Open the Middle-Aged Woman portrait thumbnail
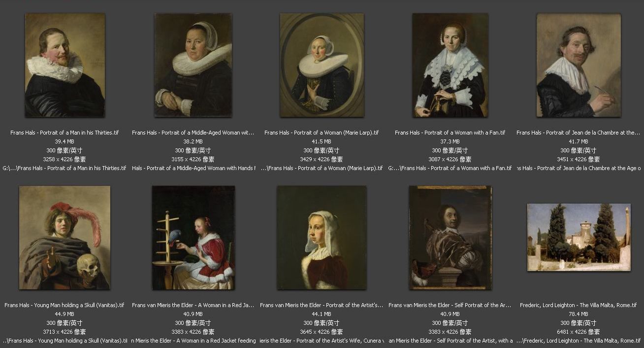 [193, 65]
